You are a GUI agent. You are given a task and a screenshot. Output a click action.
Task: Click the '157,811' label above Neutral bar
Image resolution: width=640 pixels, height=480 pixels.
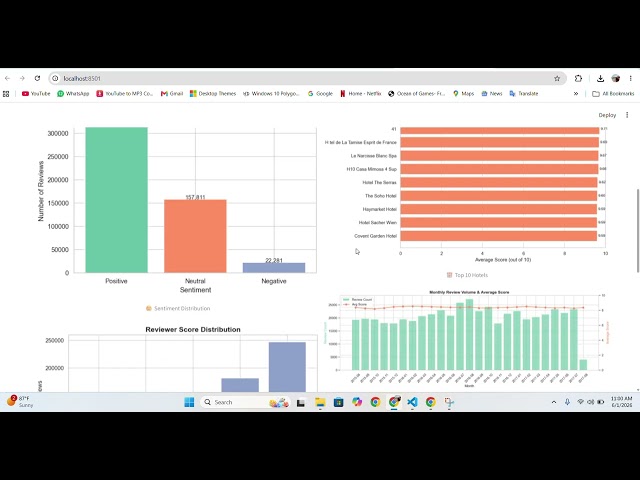pyautogui.click(x=195, y=197)
